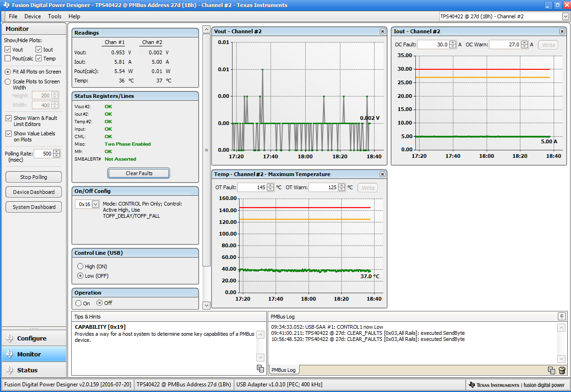This screenshot has width=571, height=392.
Task: Click the Clear Faults button
Action: pos(139,173)
